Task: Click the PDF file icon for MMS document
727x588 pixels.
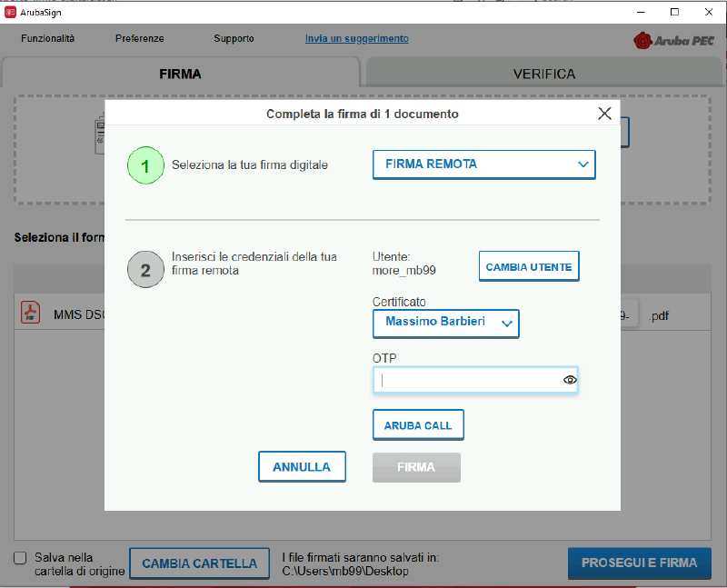Action: coord(30,313)
